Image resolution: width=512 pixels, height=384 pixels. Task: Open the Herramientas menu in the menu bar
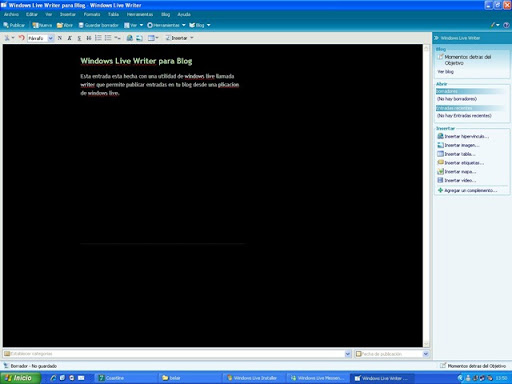point(140,14)
